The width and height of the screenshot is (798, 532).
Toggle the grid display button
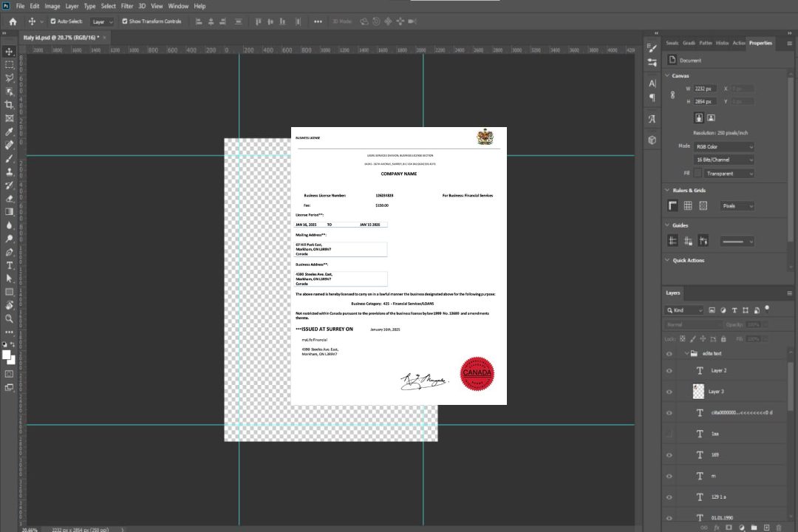pos(688,205)
